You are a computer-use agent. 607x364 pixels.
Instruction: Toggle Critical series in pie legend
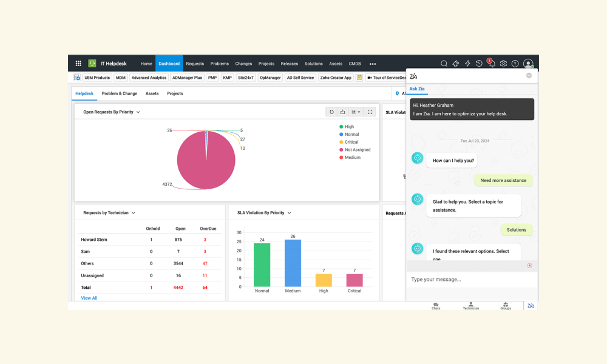click(349, 142)
